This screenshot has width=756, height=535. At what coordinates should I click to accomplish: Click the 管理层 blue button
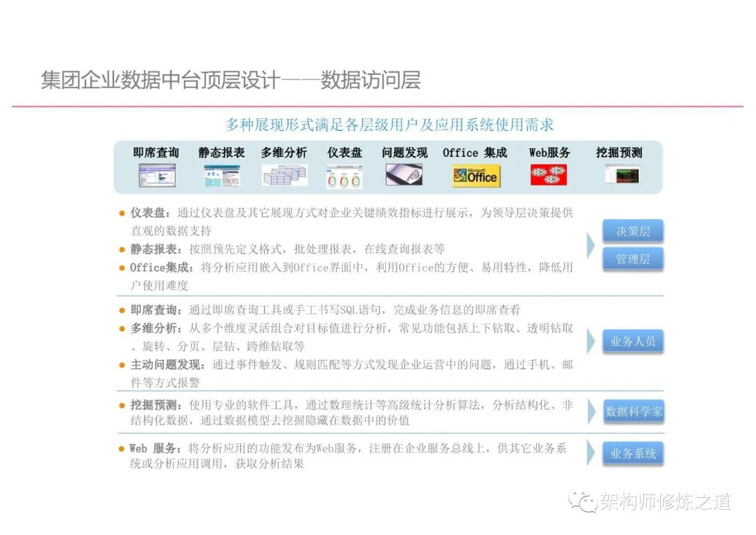(x=633, y=259)
